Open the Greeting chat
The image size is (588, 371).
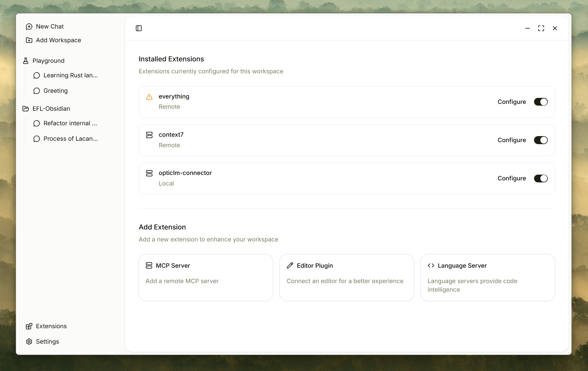pyautogui.click(x=55, y=91)
